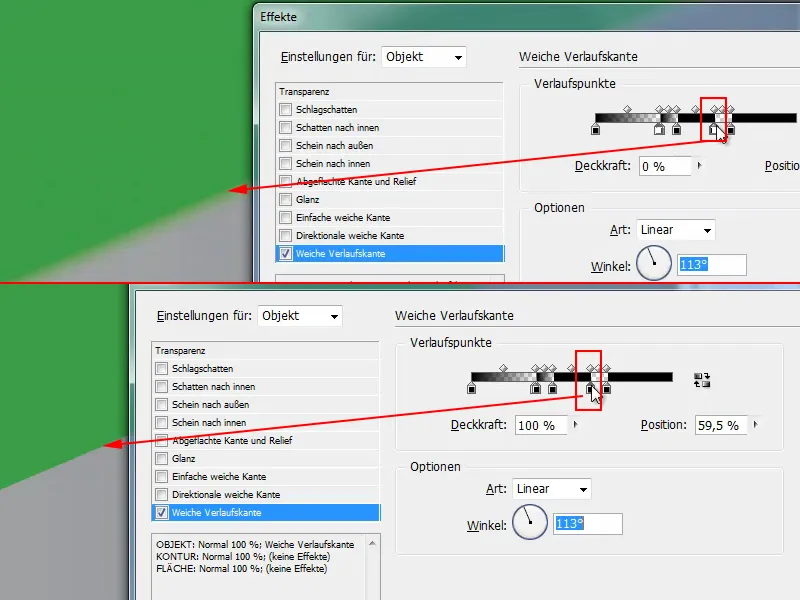Enable Schein nach innen in lower dialog
The height and width of the screenshot is (600, 800).
(x=162, y=422)
